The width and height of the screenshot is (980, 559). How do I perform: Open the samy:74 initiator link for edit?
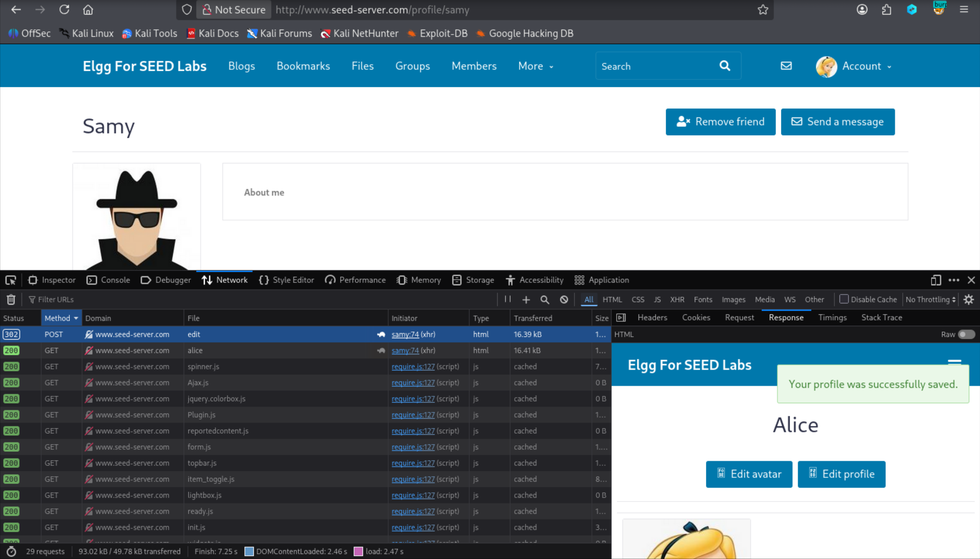click(405, 334)
